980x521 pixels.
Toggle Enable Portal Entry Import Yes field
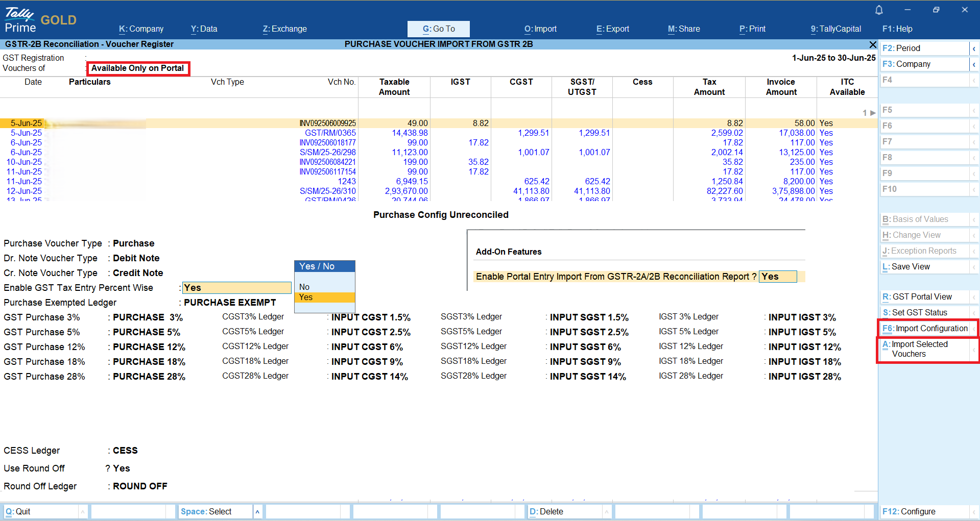(777, 277)
